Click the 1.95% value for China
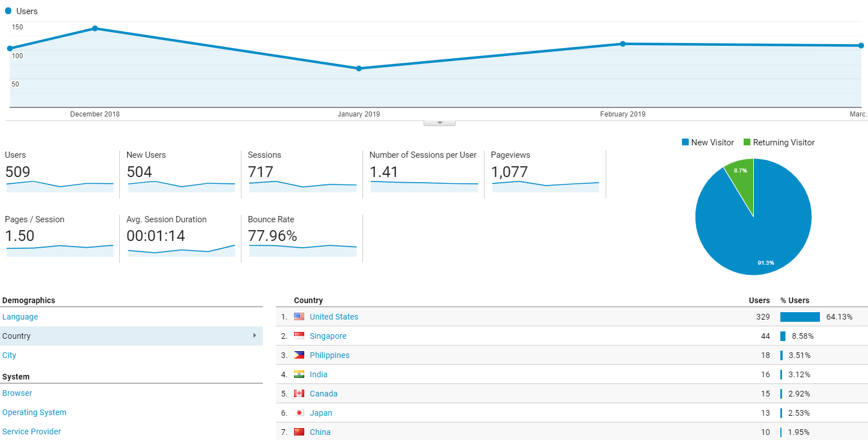This screenshot has width=868, height=440. pyautogui.click(x=800, y=432)
